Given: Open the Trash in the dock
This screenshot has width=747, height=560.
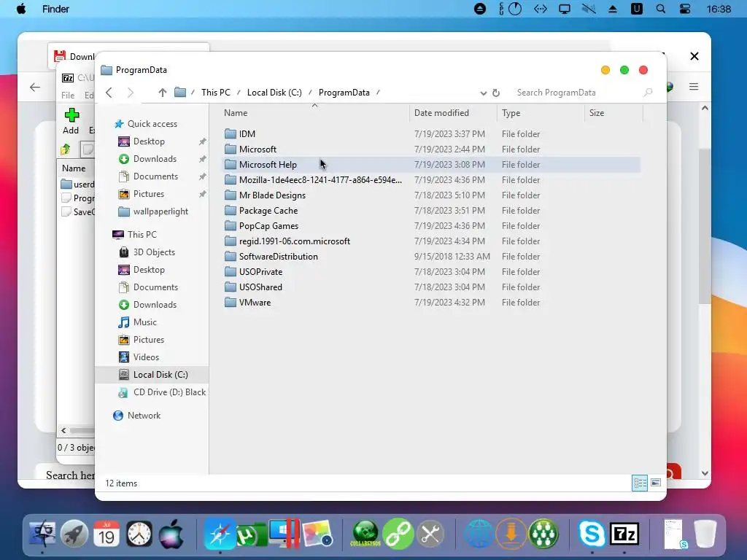Looking at the screenshot, I should click(705, 534).
